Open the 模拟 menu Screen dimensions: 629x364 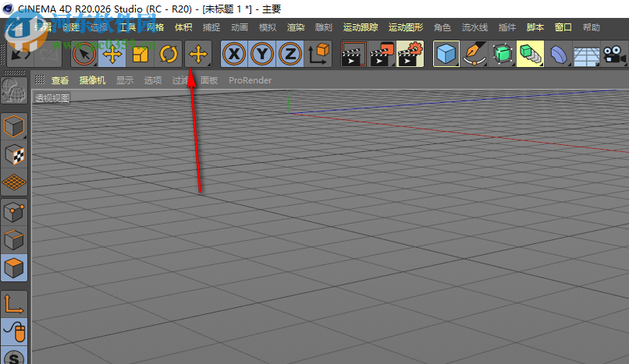click(x=268, y=27)
